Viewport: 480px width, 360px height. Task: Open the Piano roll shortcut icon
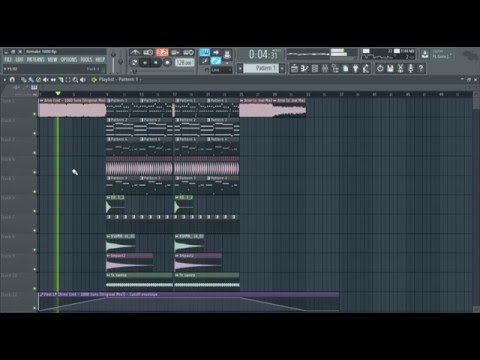[304, 69]
